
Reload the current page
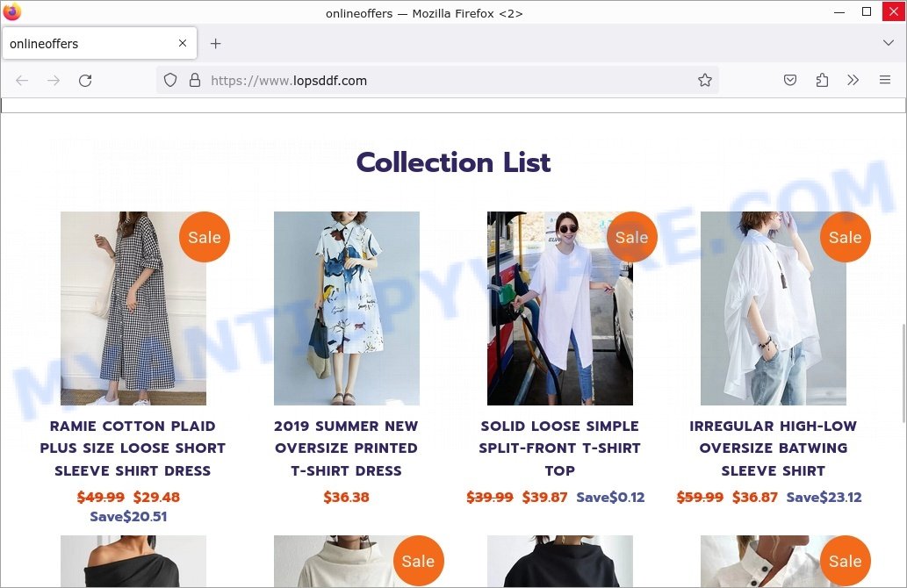pos(85,80)
